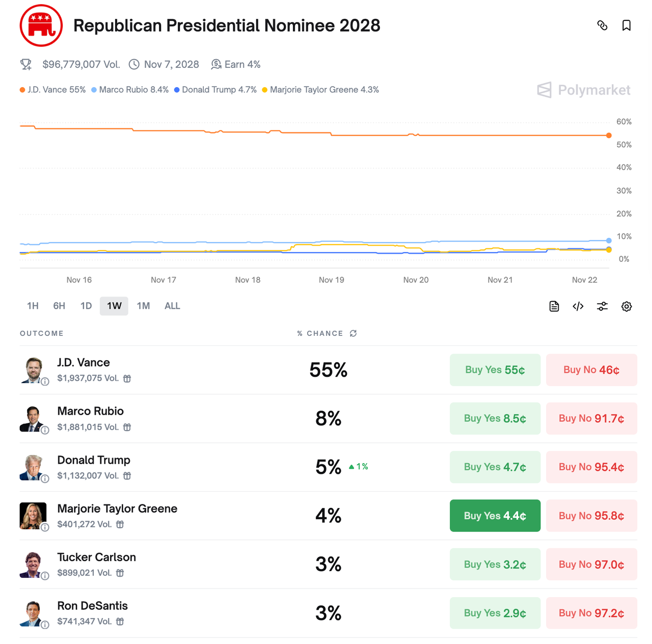The height and width of the screenshot is (644, 652).
Task: Open chart settings gear
Action: point(627,306)
